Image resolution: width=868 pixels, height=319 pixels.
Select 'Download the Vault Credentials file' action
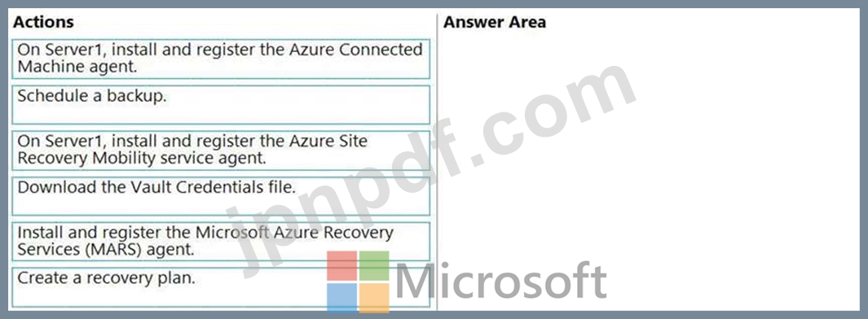click(221, 195)
